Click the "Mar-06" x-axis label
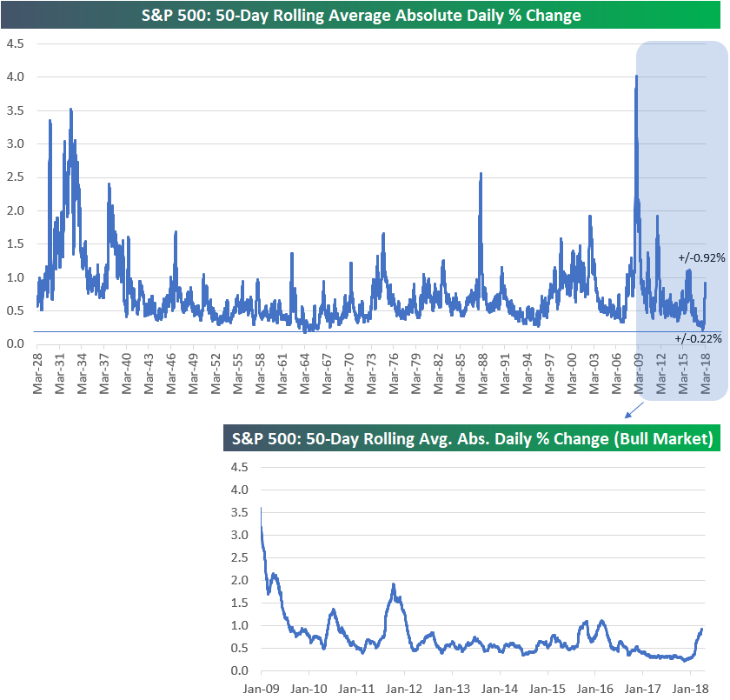The image size is (730, 700). point(616,374)
